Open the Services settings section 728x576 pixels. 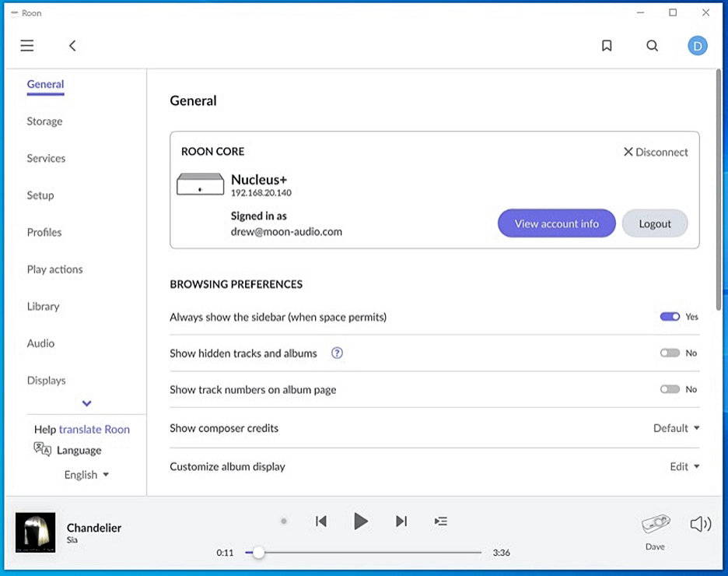coord(46,159)
